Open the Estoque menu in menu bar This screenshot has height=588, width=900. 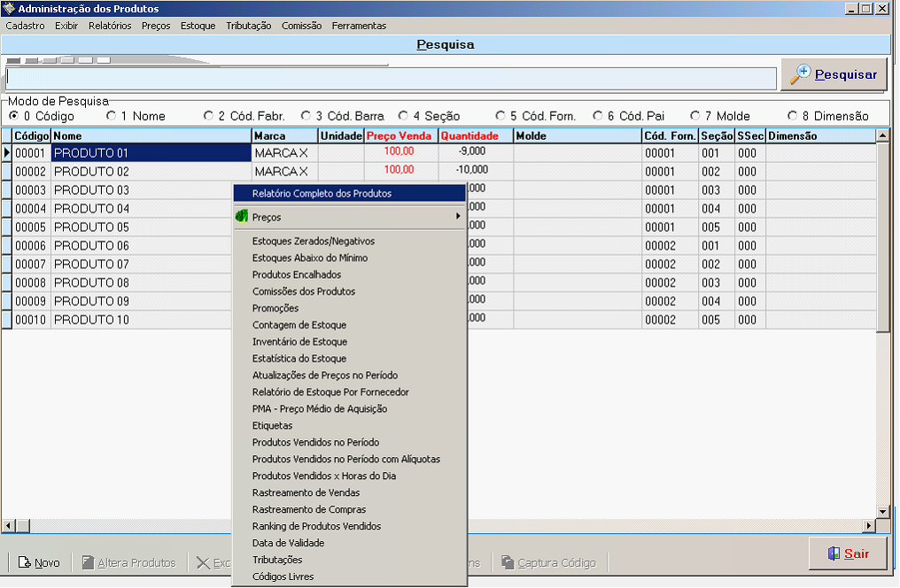pyautogui.click(x=198, y=26)
